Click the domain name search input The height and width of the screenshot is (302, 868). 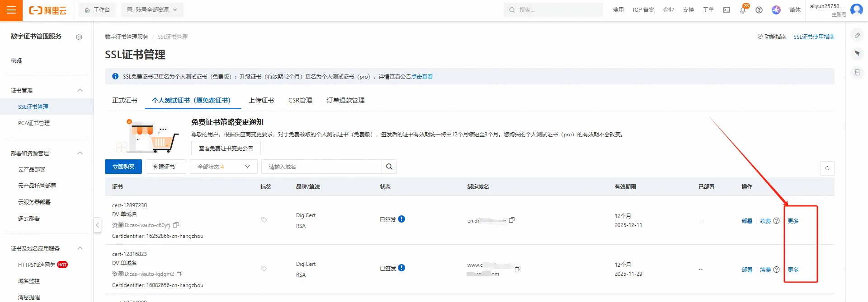(322, 167)
